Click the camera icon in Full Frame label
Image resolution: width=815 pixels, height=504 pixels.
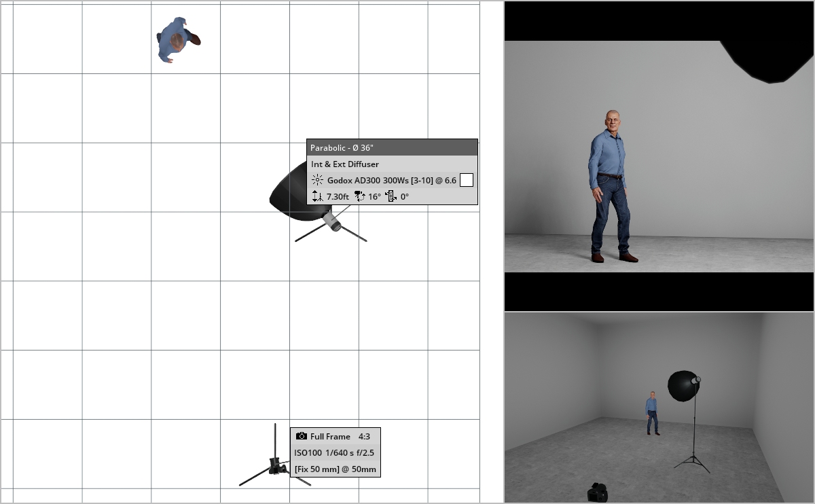tap(302, 436)
